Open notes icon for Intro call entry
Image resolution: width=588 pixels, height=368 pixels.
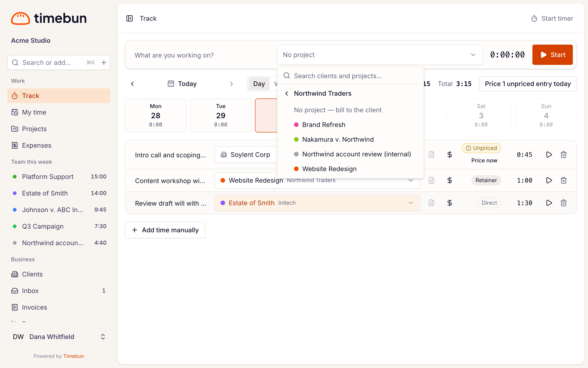point(431,155)
